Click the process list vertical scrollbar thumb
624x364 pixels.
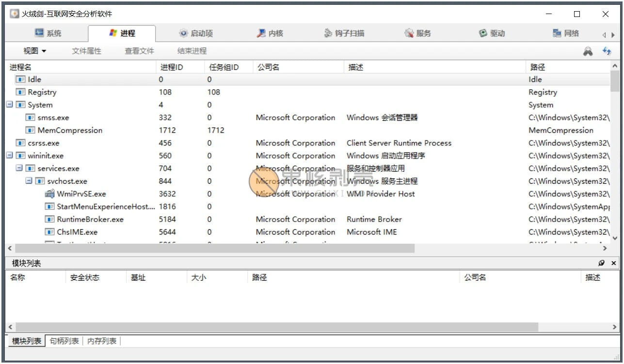click(x=615, y=81)
